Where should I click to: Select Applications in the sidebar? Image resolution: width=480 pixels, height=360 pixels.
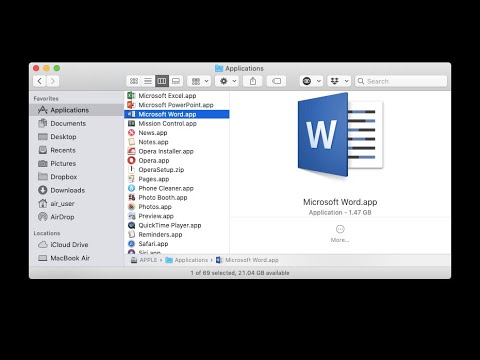click(76, 110)
